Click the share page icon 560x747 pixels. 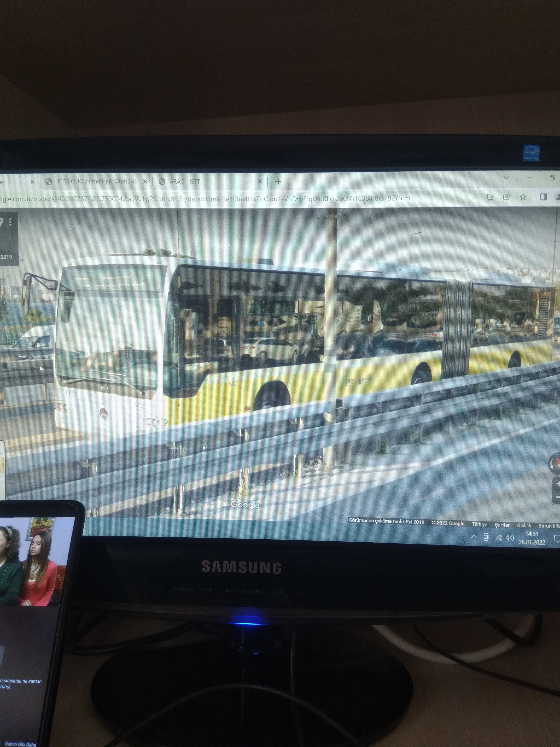[506, 197]
